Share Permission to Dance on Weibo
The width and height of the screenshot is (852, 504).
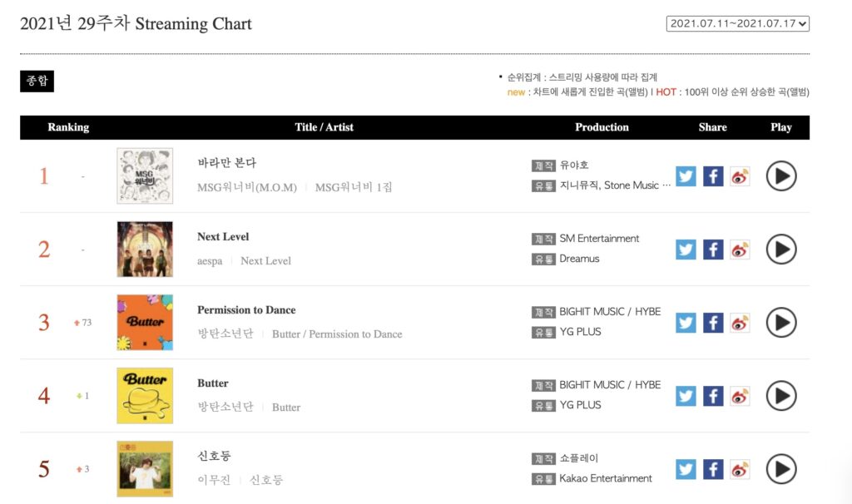pyautogui.click(x=740, y=323)
